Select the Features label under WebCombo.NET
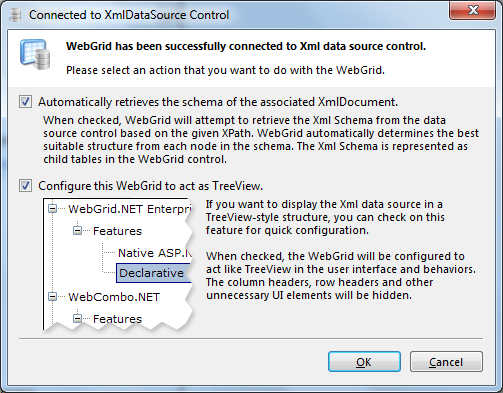The image size is (503, 393). pyautogui.click(x=117, y=319)
